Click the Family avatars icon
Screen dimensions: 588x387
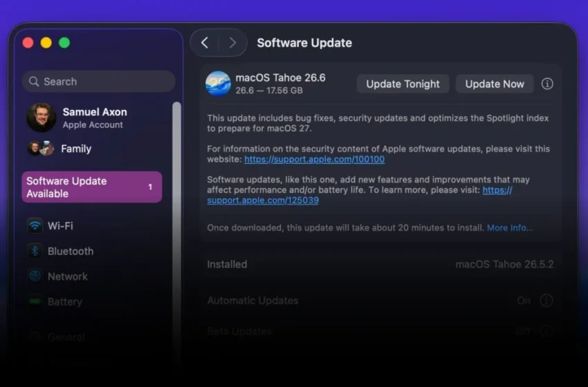pyautogui.click(x=41, y=149)
